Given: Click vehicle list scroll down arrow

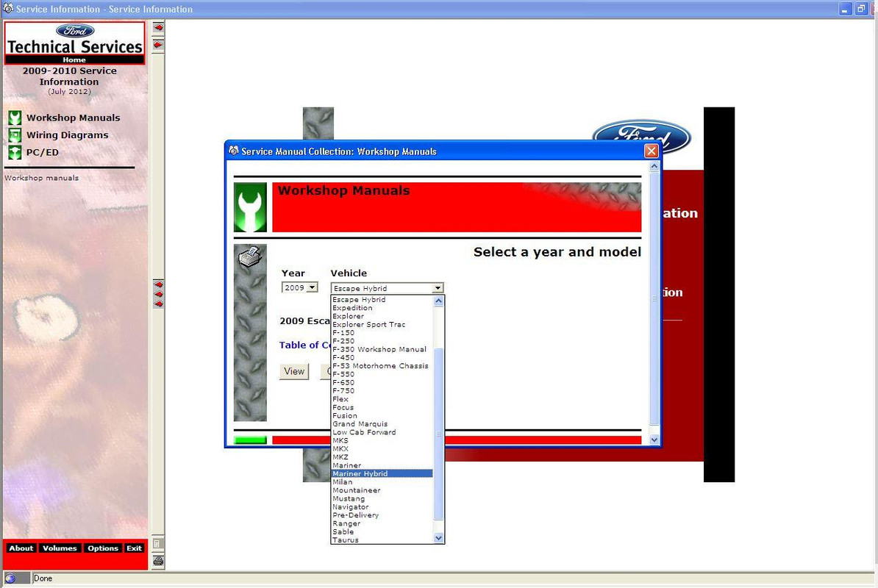Looking at the screenshot, I should tap(438, 537).
